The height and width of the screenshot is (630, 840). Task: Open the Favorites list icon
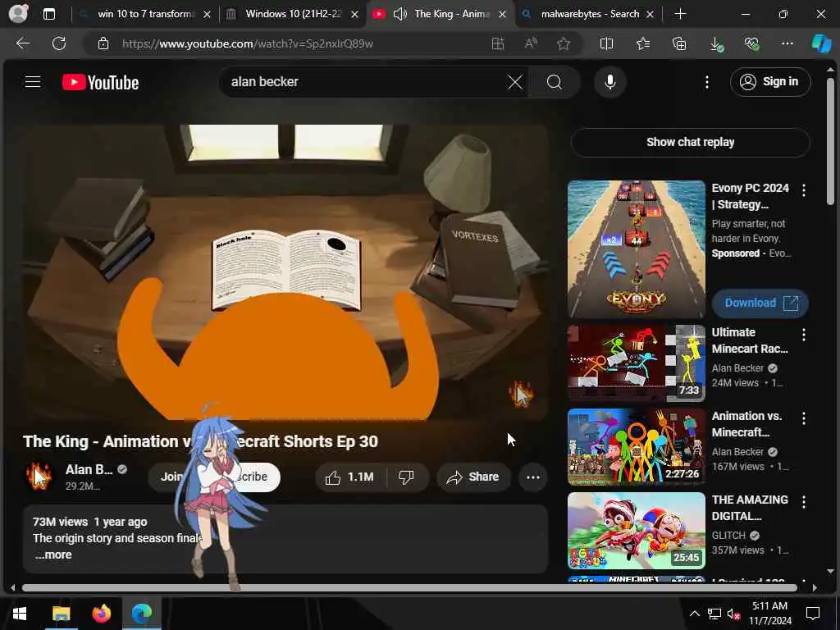click(643, 43)
